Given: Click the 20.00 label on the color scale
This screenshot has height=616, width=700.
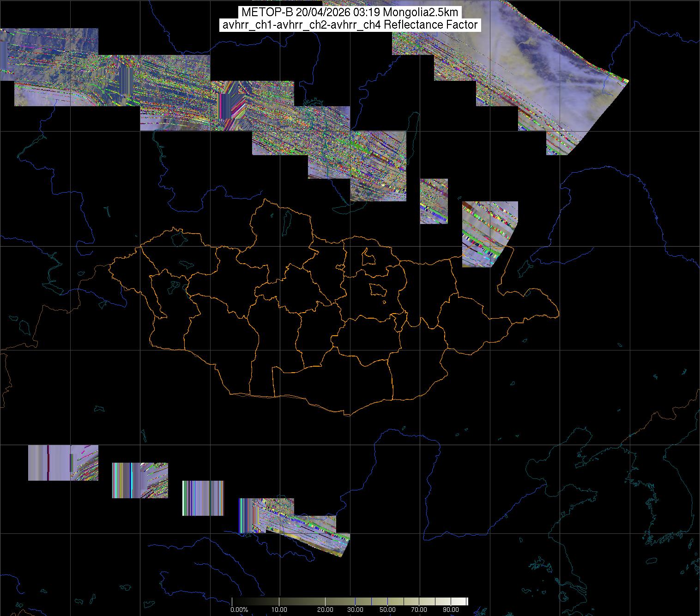Looking at the screenshot, I should [x=325, y=610].
